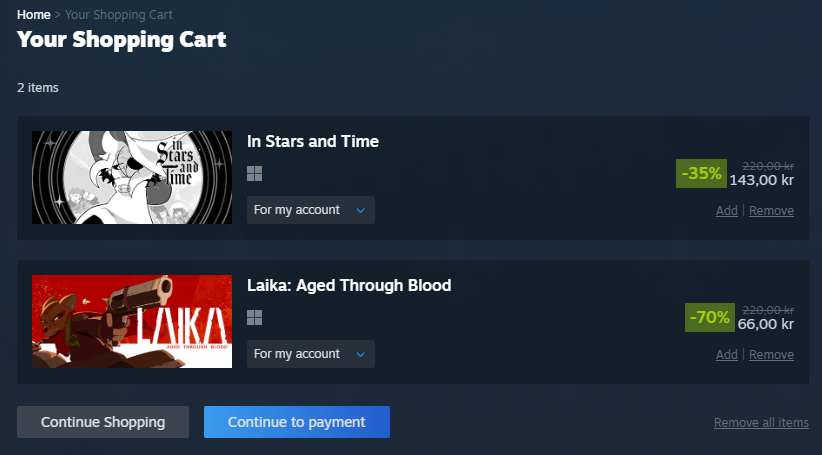822x455 pixels.
Task: Click Your Shopping Cart breadcrumb
Action: 118,15
